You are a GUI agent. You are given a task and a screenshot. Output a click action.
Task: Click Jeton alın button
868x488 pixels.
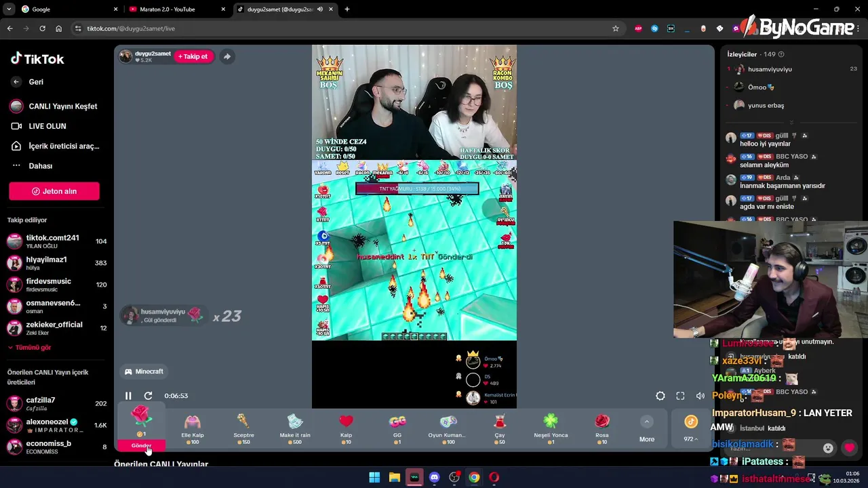54,191
